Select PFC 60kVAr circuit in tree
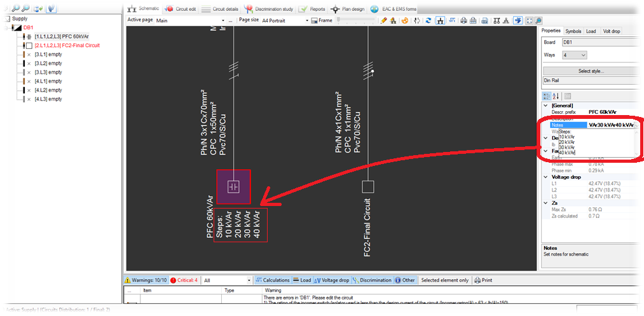Viewport: 644px width, 316px height. point(61,37)
